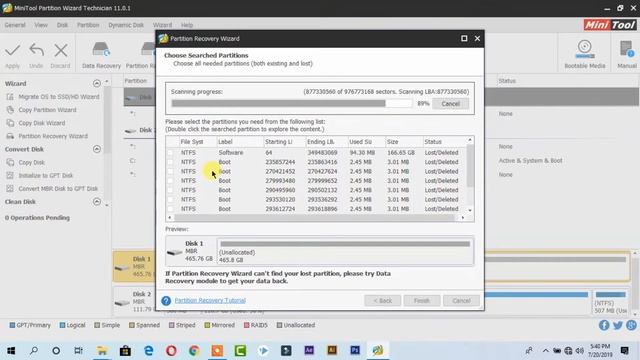Open the Data Recovery tool
Viewport: 640px width, 360px height.
coord(101,55)
